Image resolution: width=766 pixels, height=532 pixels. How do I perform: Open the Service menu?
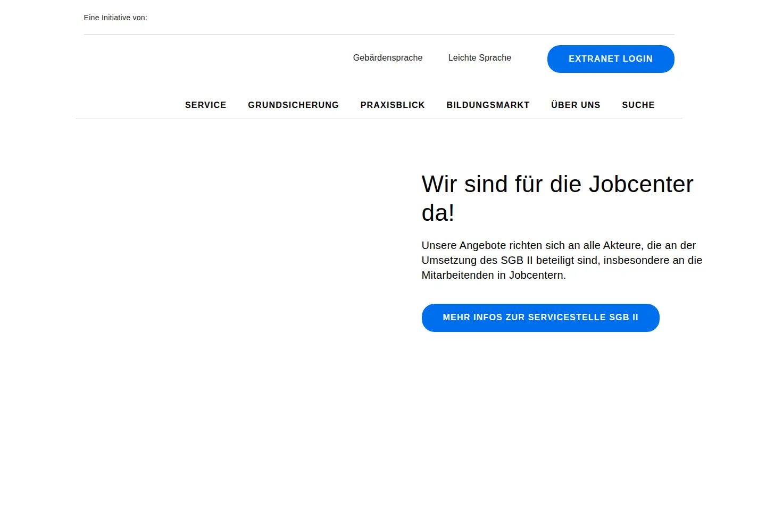point(206,105)
